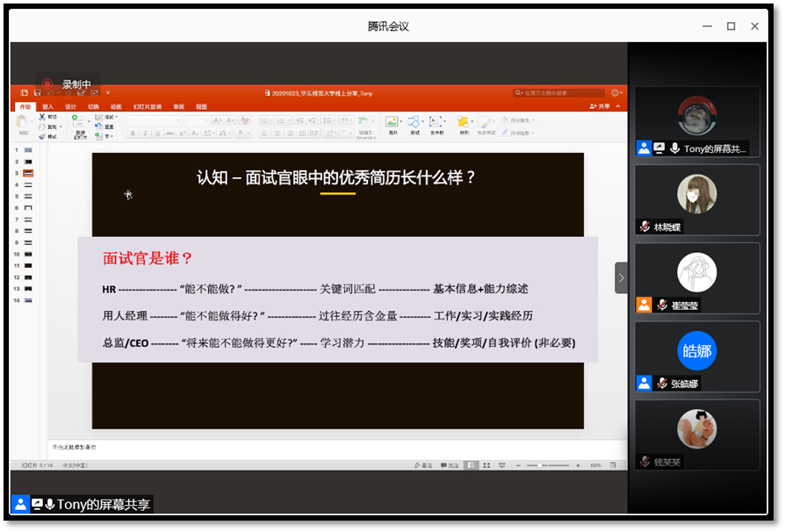
Task: Collapse the participant sidebar with the chevron arrow
Action: pyautogui.click(x=621, y=277)
